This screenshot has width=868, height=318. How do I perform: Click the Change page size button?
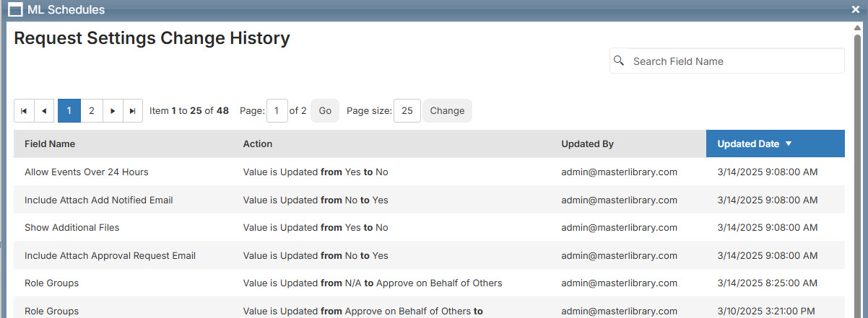(447, 111)
